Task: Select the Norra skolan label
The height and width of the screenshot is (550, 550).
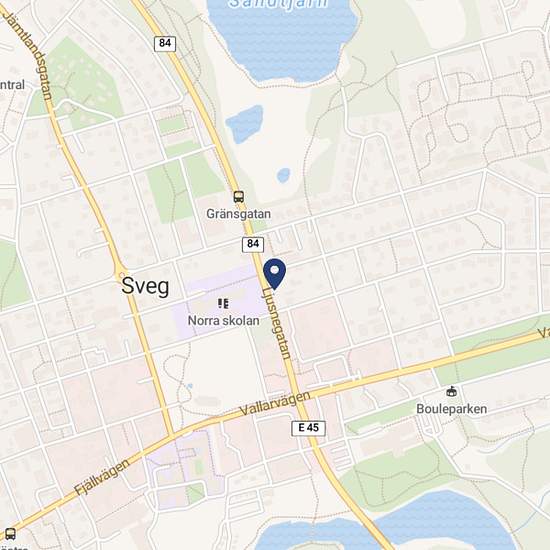Action: (223, 320)
